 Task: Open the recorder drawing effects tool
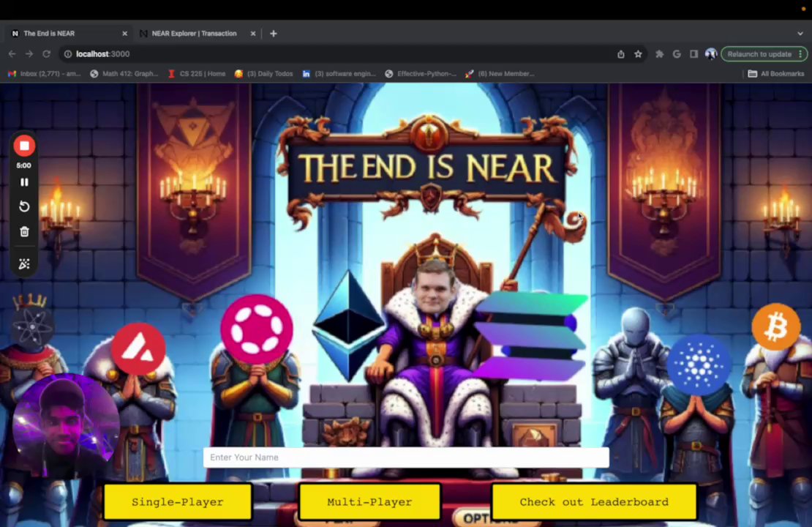tap(24, 264)
